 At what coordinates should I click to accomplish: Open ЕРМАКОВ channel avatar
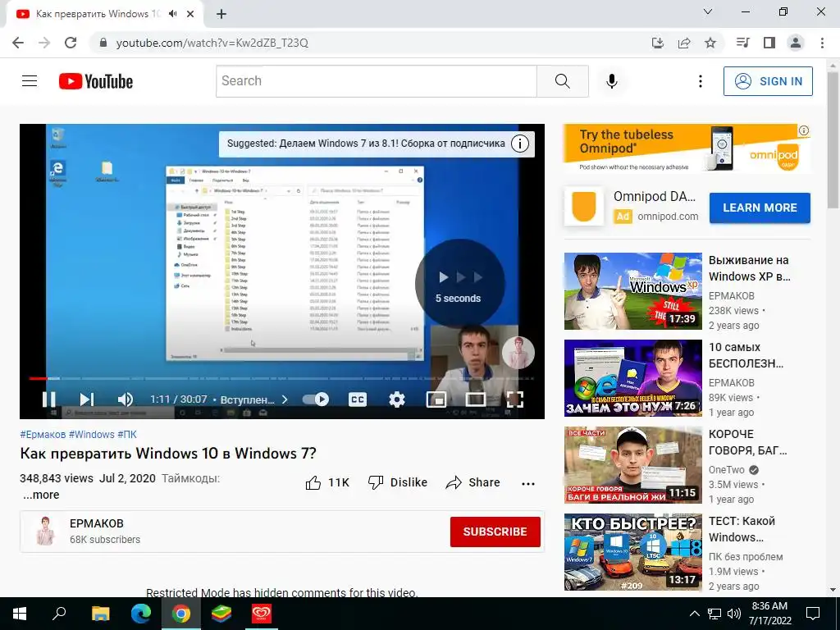click(45, 531)
